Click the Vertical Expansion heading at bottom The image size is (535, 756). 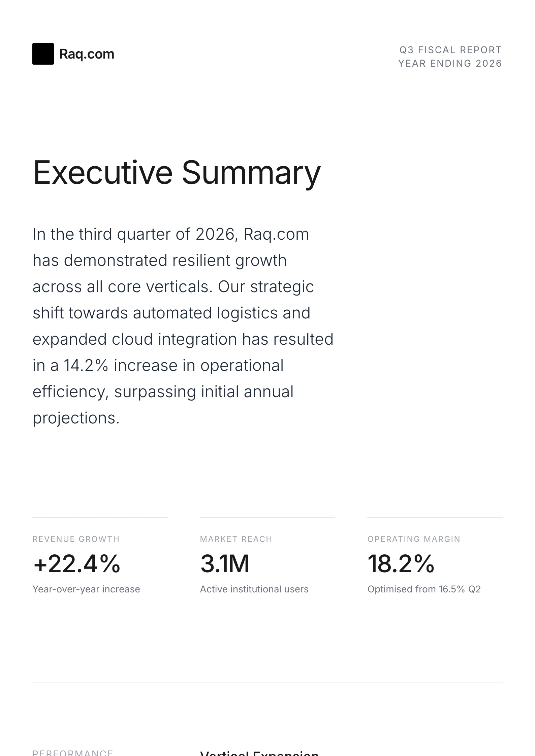259,753
